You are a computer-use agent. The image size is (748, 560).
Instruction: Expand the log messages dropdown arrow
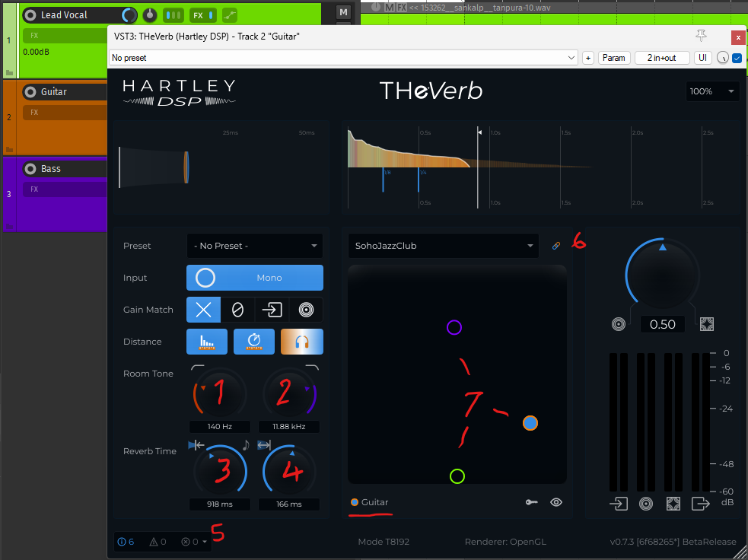point(205,542)
